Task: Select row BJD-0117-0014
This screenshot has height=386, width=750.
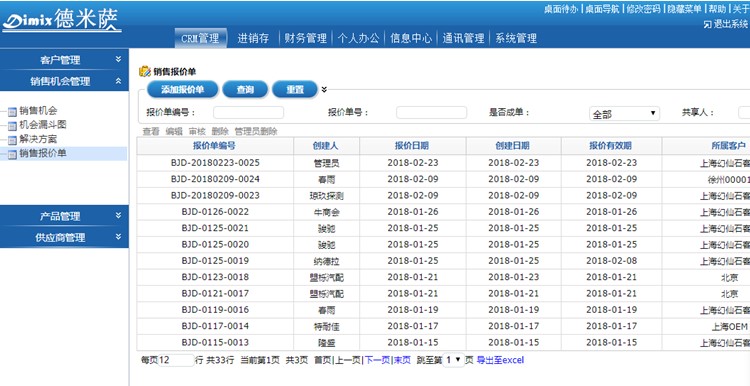Action: click(443, 326)
